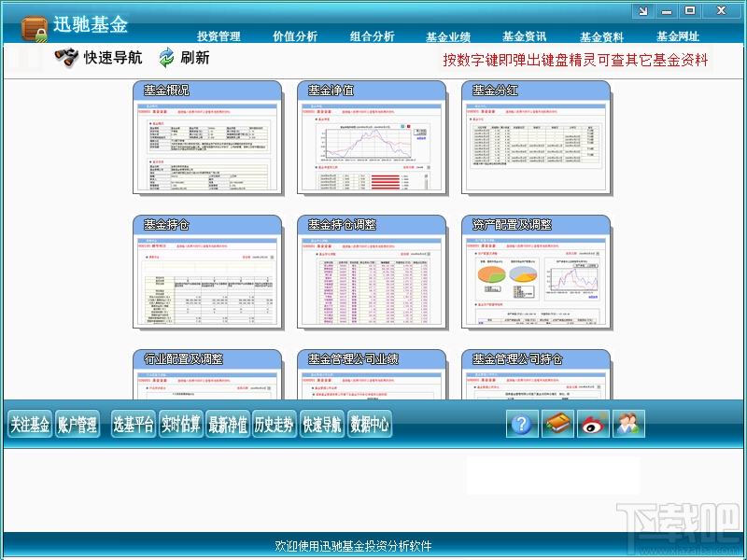Click the diagonal-arrow shrink icon in title bar

643,11
